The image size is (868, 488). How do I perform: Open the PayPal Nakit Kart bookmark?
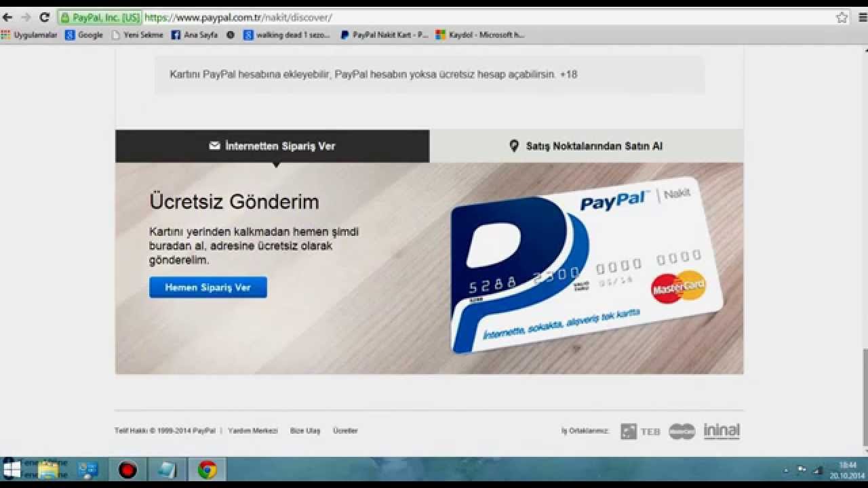[x=384, y=35]
